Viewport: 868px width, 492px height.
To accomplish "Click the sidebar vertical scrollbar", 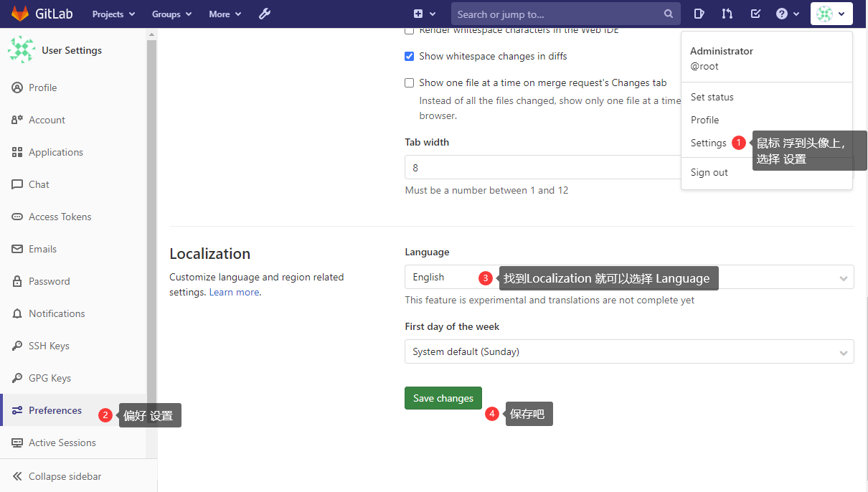I will coord(151,215).
